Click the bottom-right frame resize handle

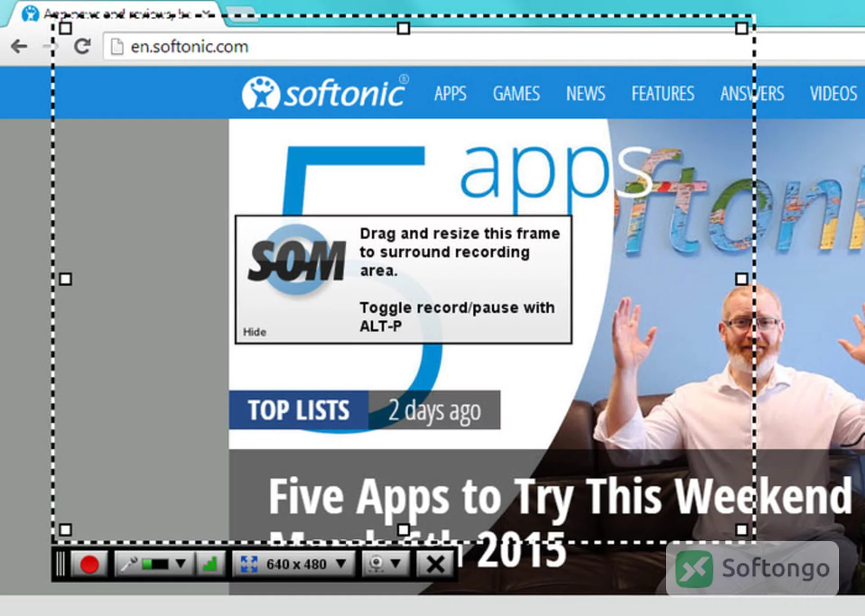click(742, 529)
